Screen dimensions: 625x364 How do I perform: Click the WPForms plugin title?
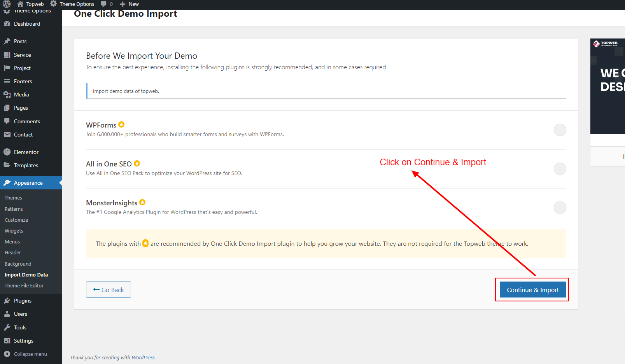click(x=101, y=125)
